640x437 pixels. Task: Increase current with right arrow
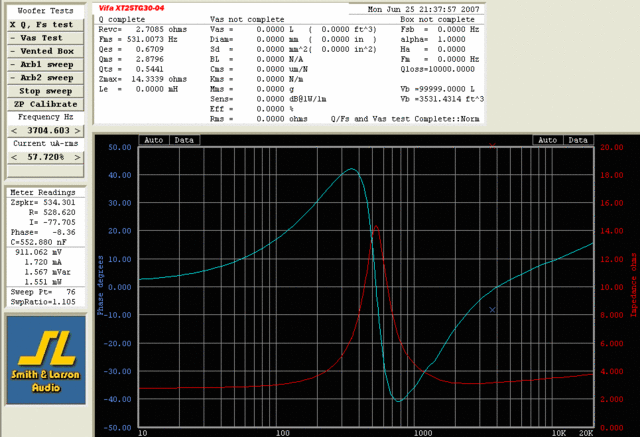tap(77, 157)
